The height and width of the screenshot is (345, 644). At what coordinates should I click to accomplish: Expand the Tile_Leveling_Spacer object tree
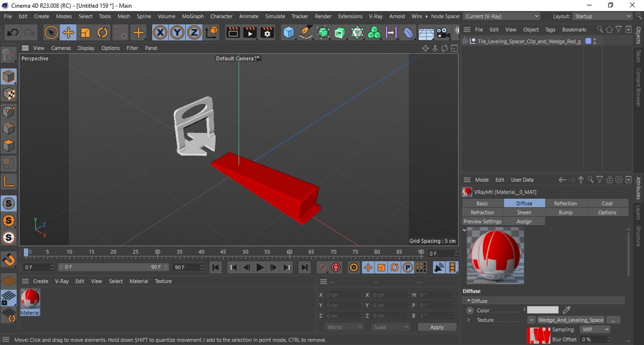click(x=465, y=41)
